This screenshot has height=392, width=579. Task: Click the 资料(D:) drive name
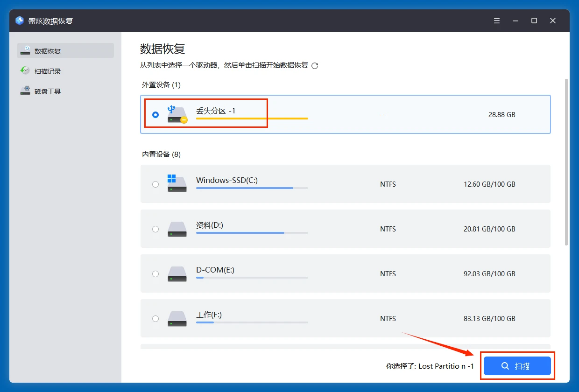point(210,225)
